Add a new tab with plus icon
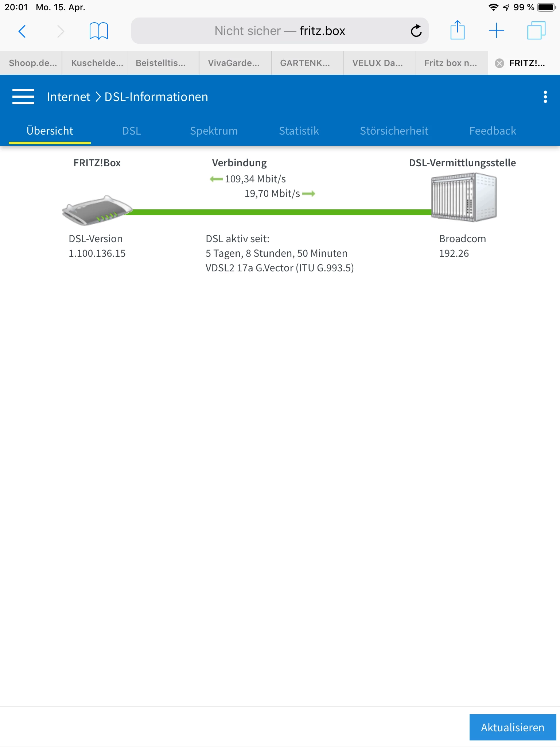 [x=496, y=30]
